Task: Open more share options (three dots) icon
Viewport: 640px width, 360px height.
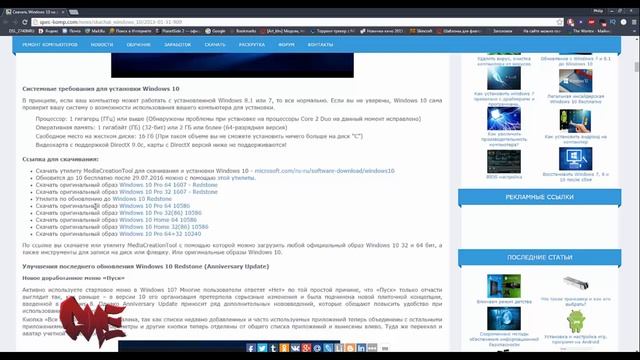Action: [x=372, y=348]
